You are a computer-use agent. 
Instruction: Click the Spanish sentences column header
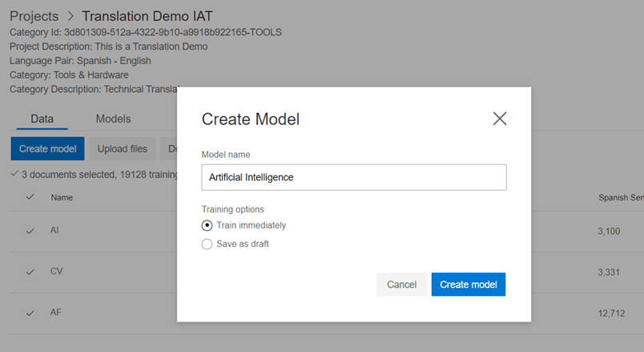click(620, 197)
